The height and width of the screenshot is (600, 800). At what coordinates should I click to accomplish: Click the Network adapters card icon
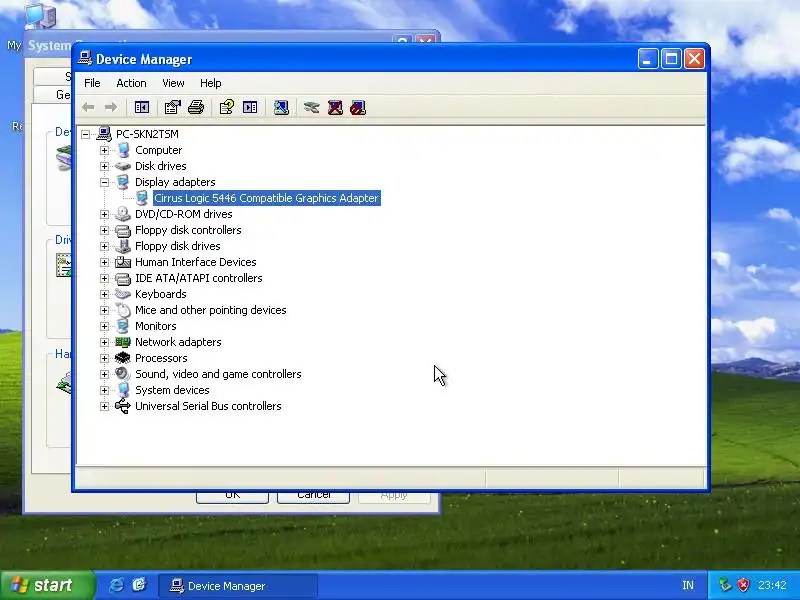point(123,342)
